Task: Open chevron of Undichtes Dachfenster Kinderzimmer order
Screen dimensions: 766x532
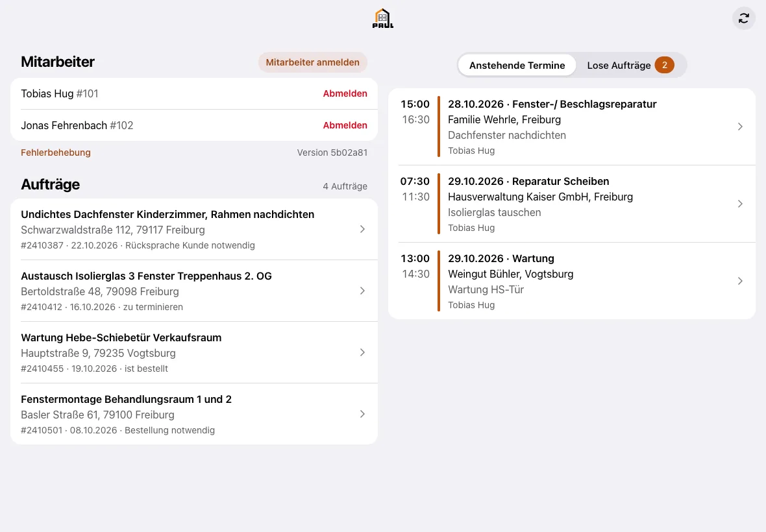Action: click(x=362, y=229)
